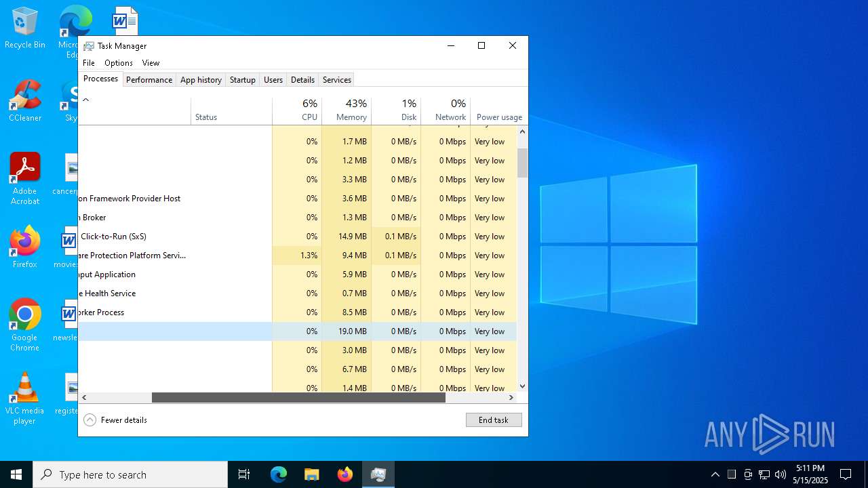
Task: Open Adobe Acrobat desktop shortcut
Action: tap(25, 179)
